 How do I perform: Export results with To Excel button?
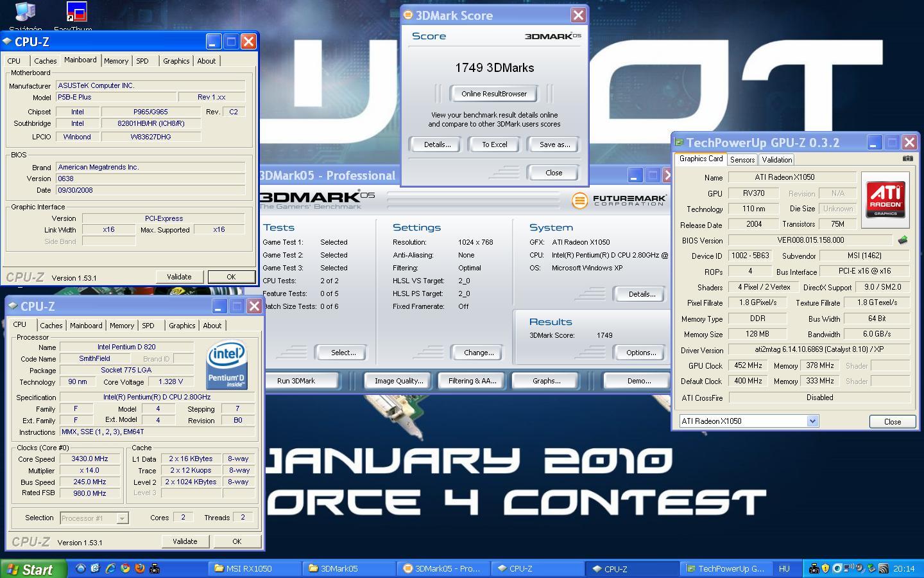[x=495, y=144]
